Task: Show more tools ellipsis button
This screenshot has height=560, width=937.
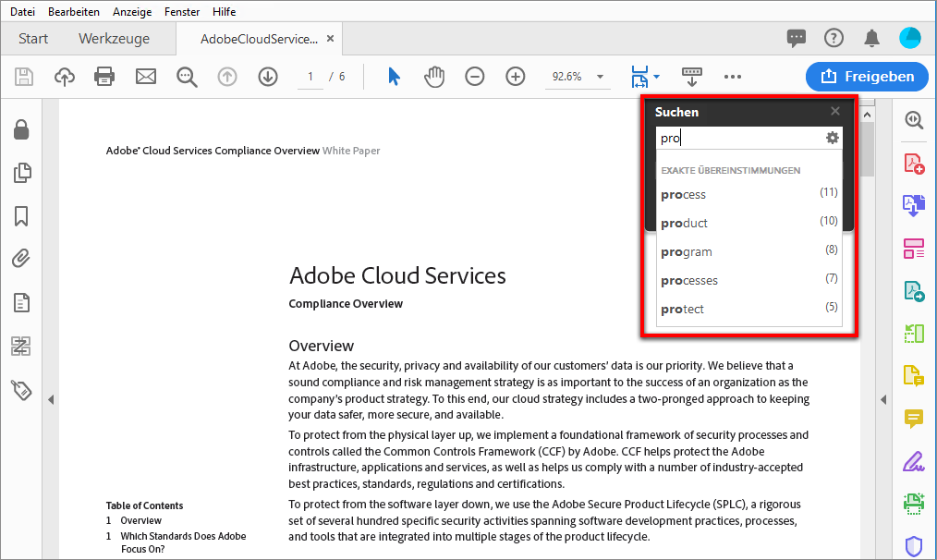Action: [x=733, y=77]
